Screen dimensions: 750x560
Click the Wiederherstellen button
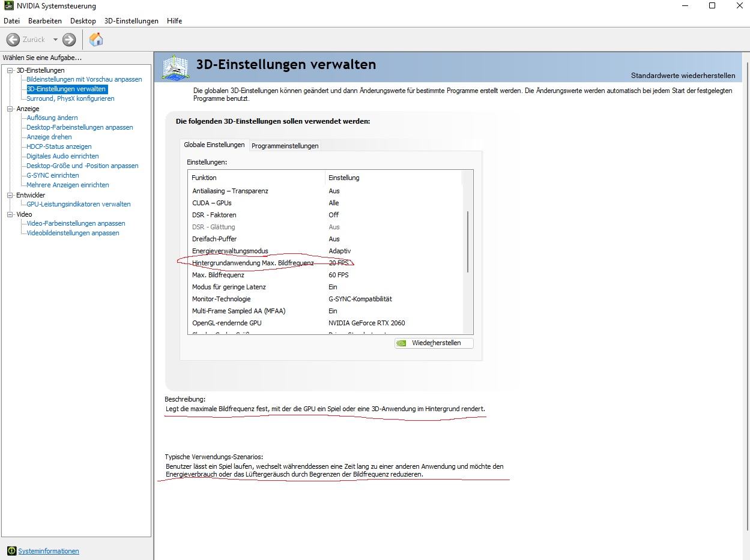434,343
